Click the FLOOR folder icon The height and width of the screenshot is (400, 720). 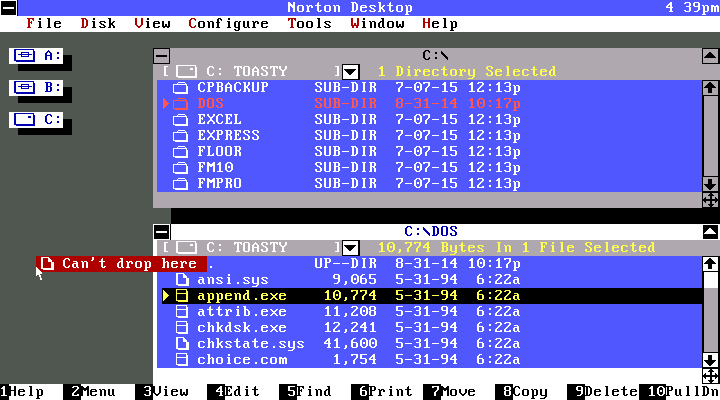180,152
